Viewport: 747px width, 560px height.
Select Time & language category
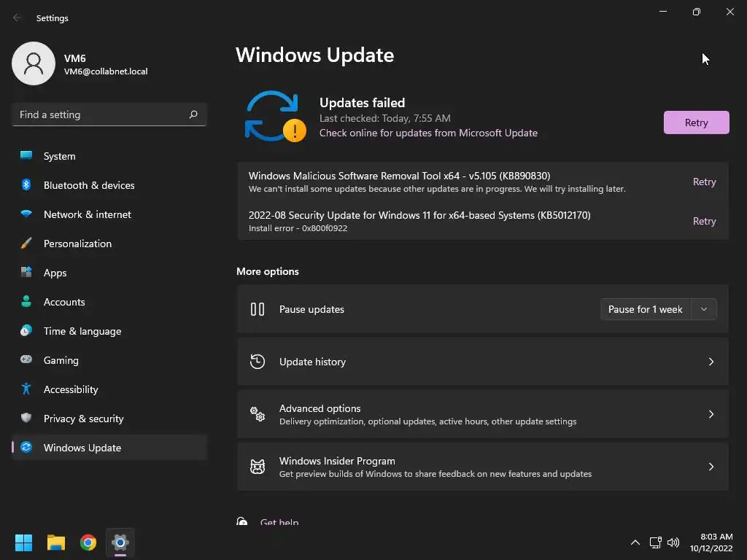pos(109,330)
